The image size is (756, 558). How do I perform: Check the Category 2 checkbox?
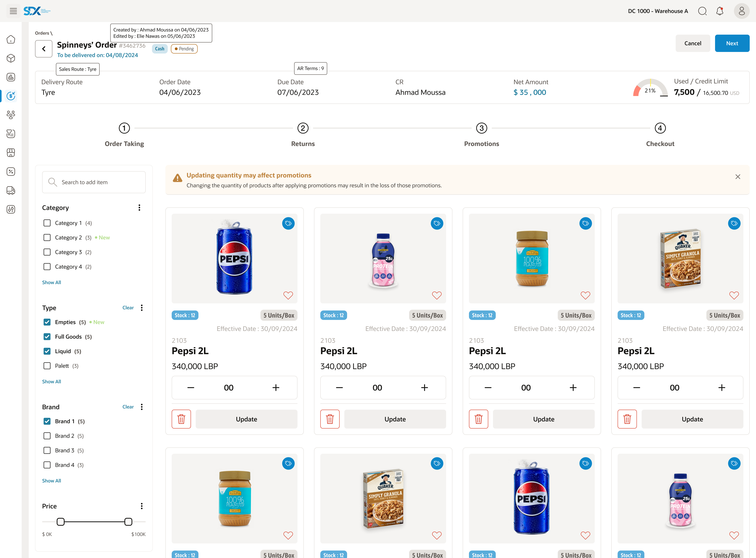tap(47, 237)
